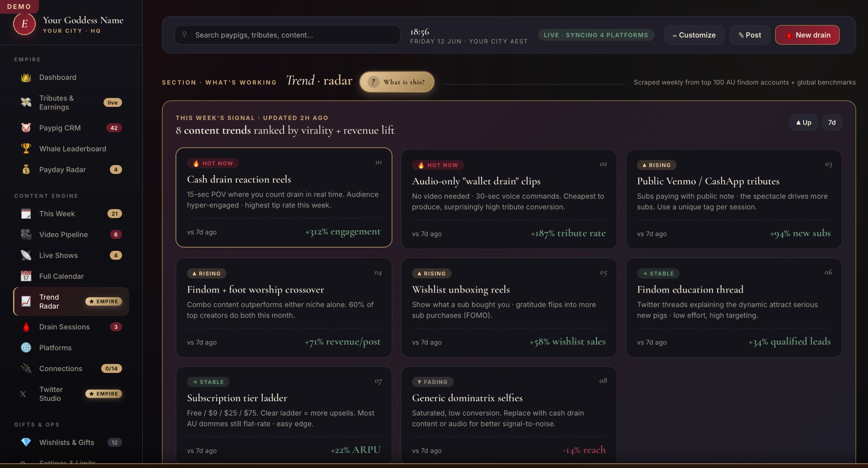
Task: Click the What is this? button
Action: [397, 82]
